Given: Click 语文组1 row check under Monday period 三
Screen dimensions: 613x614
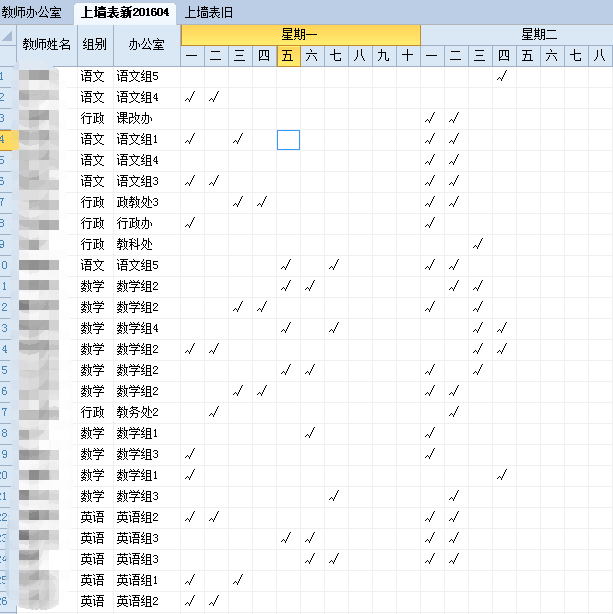Looking at the screenshot, I should pos(240,139).
